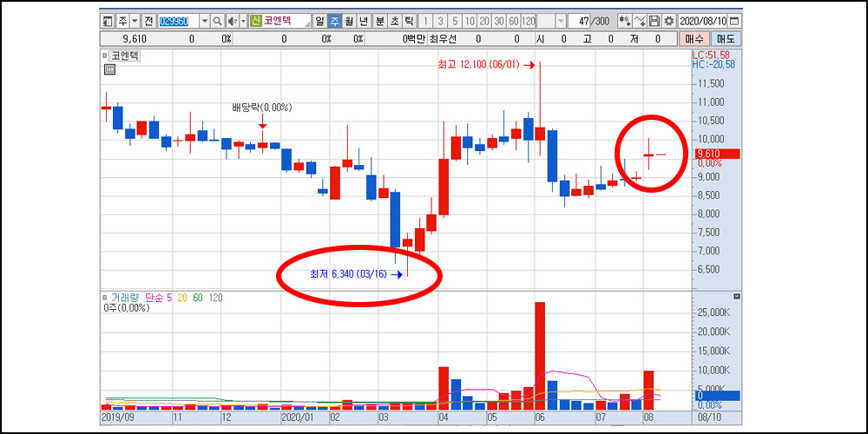Click the stock code field showing 029960
868x434 pixels.
(x=177, y=21)
